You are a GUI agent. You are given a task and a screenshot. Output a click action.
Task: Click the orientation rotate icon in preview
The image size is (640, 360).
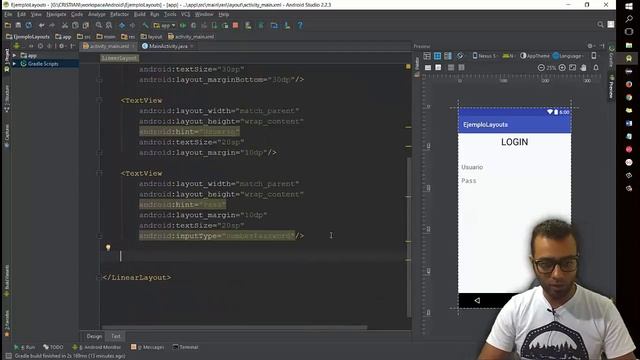click(x=460, y=56)
